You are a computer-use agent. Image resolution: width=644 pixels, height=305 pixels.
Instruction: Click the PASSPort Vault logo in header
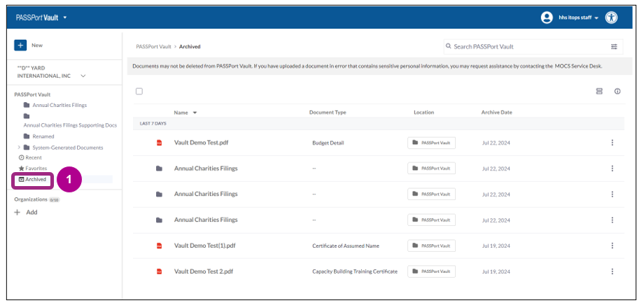[37, 17]
